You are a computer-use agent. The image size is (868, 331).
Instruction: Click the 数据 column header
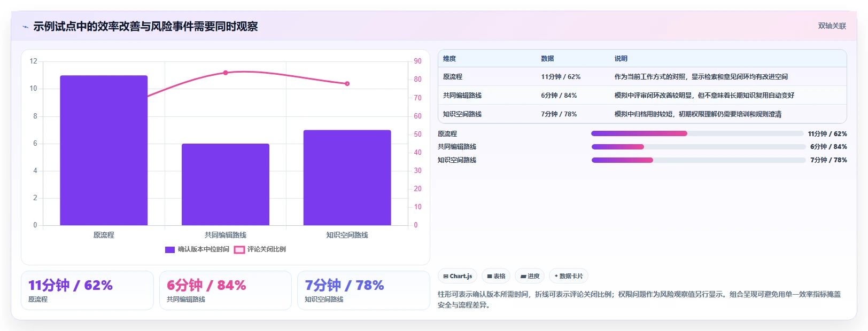point(547,59)
